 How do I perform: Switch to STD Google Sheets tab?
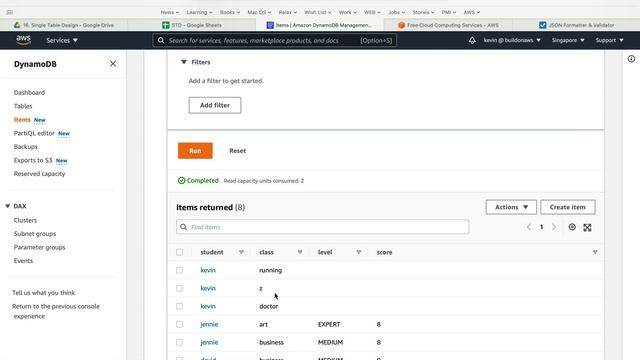click(192, 25)
